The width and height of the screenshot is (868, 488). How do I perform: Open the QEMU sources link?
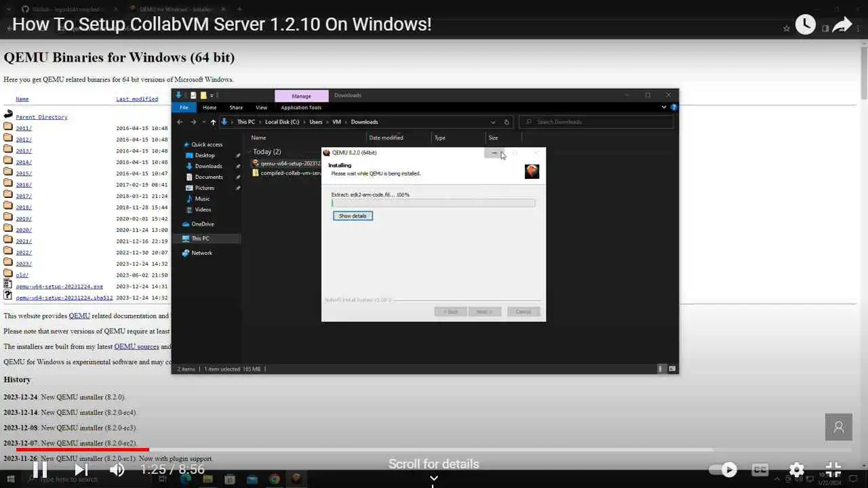(136, 346)
